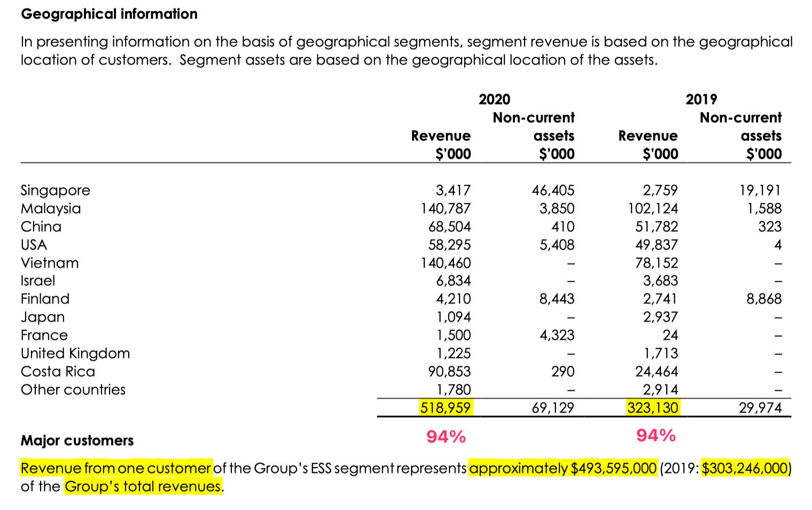
Task: Click the 2020 column header
Action: [494, 99]
